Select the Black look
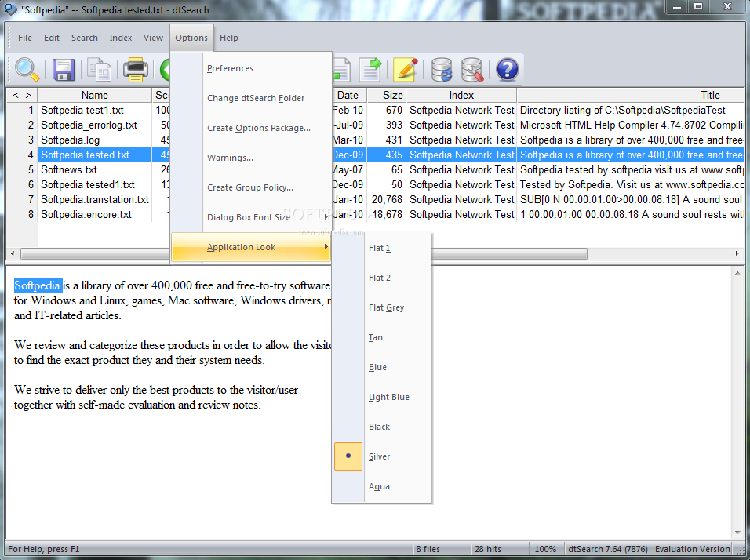The image size is (750, 560). (x=382, y=427)
